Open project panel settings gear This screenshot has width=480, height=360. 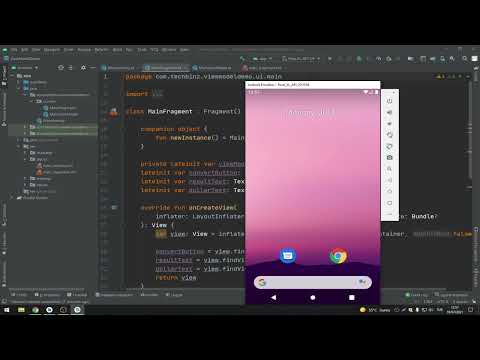83,68
